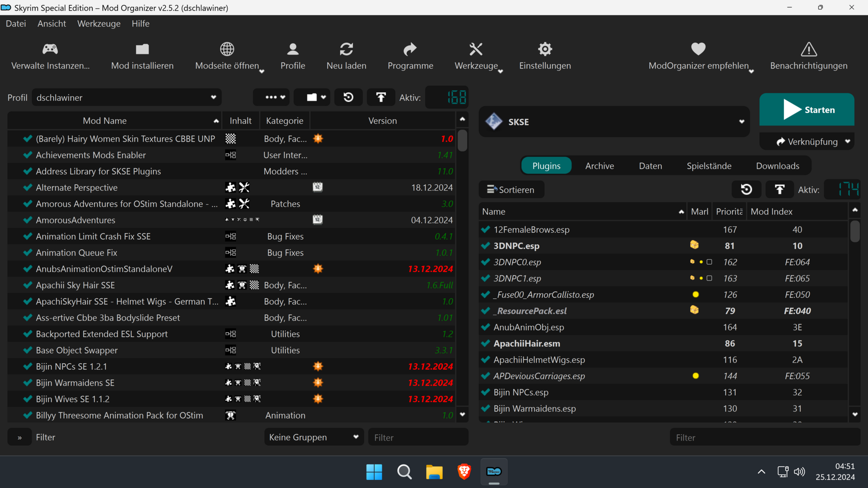Disable Animation Queue Fix mod

28,253
